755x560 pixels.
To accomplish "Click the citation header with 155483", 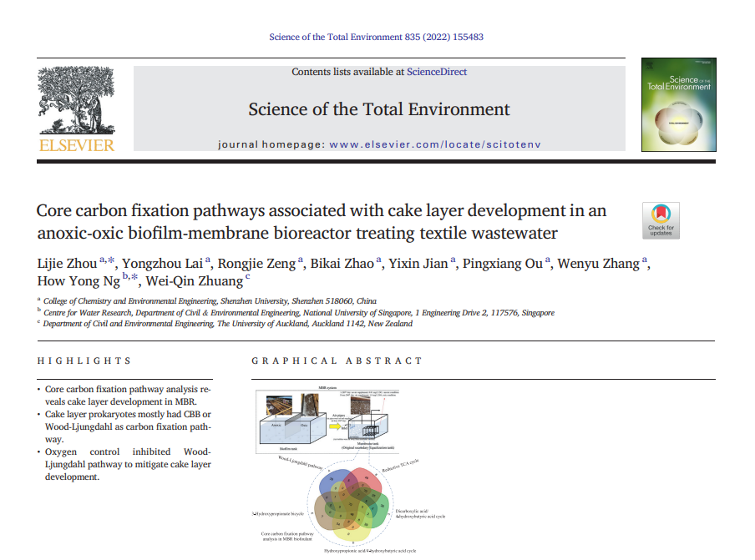I will tap(376, 37).
